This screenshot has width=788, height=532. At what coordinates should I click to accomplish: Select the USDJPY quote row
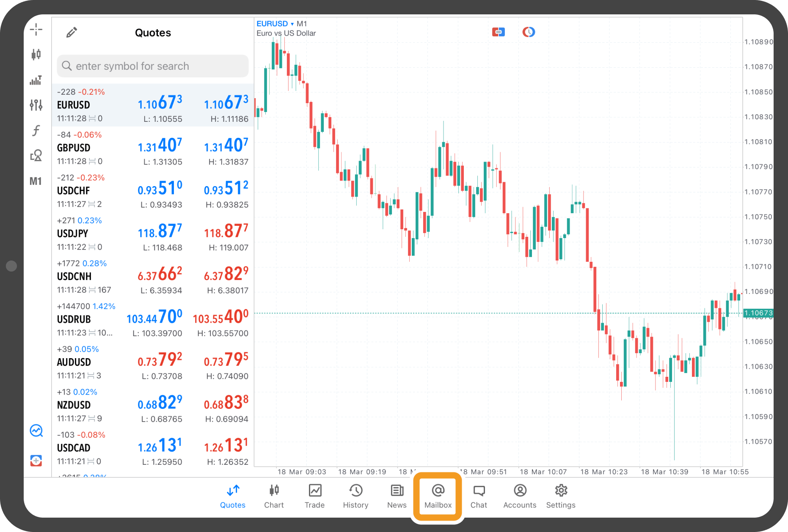point(153,234)
